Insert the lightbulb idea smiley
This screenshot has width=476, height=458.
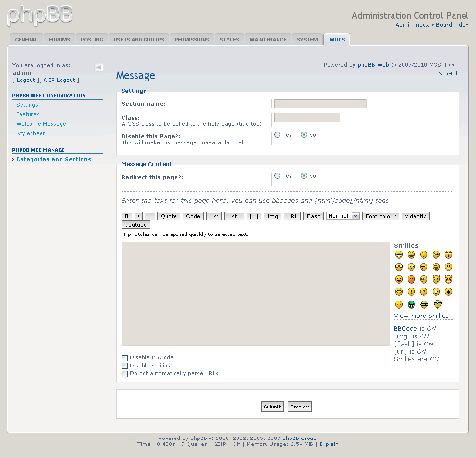click(436, 292)
